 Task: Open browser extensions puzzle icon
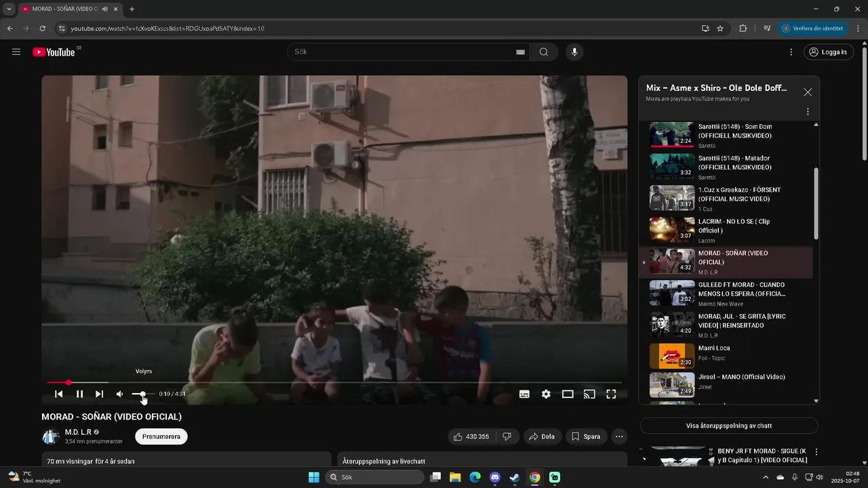743,28
